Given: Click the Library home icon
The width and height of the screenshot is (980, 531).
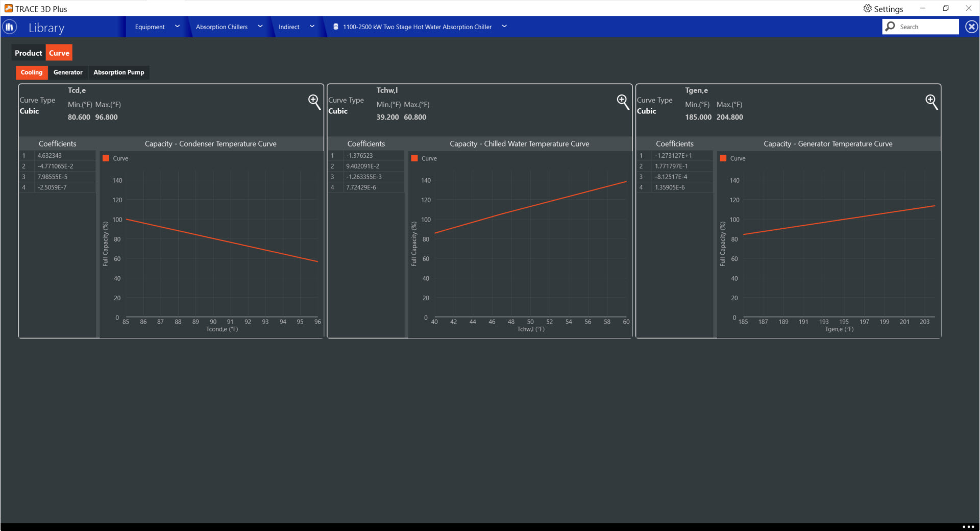Looking at the screenshot, I should click(x=10, y=27).
